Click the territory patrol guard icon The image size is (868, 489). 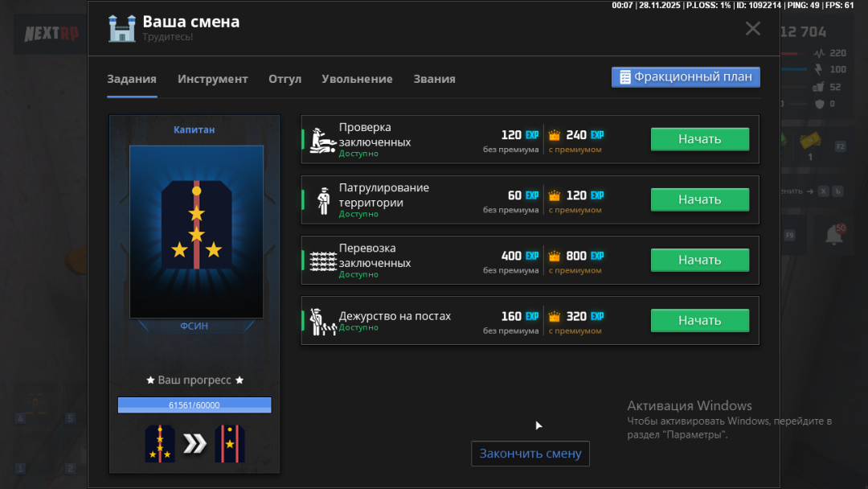coord(322,200)
